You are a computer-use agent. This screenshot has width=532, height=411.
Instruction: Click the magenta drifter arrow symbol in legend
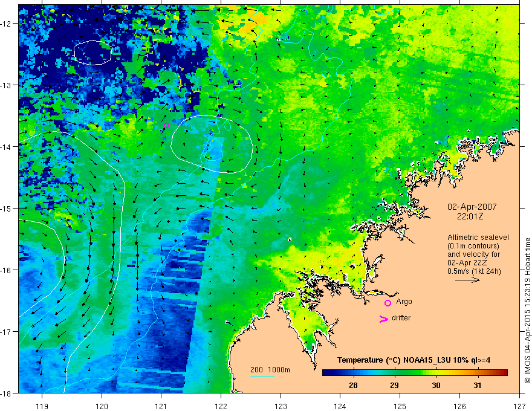[384, 319]
